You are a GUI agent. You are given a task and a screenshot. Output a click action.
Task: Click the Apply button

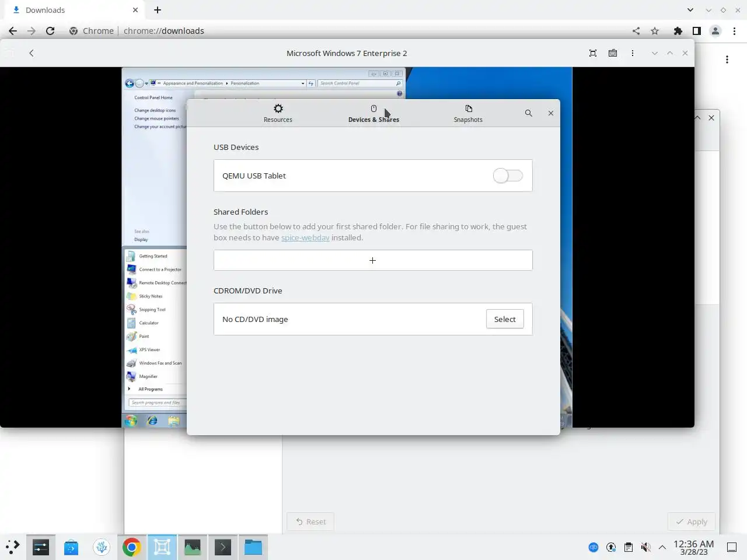[692, 521]
